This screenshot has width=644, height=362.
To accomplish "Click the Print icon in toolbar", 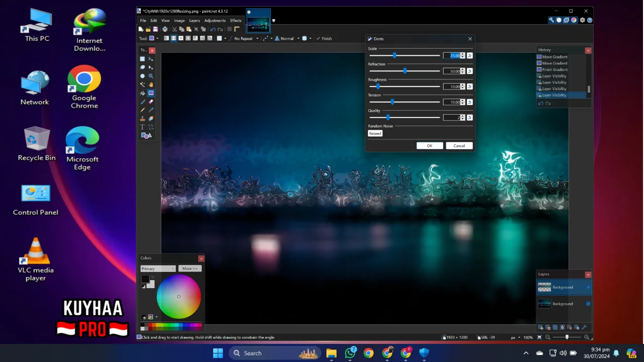I will (x=165, y=29).
